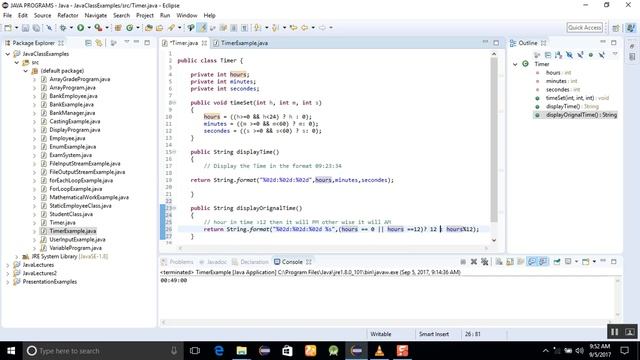Toggle Hide Local Types in Outline toolbar
640x360 pixels.
click(x=601, y=55)
